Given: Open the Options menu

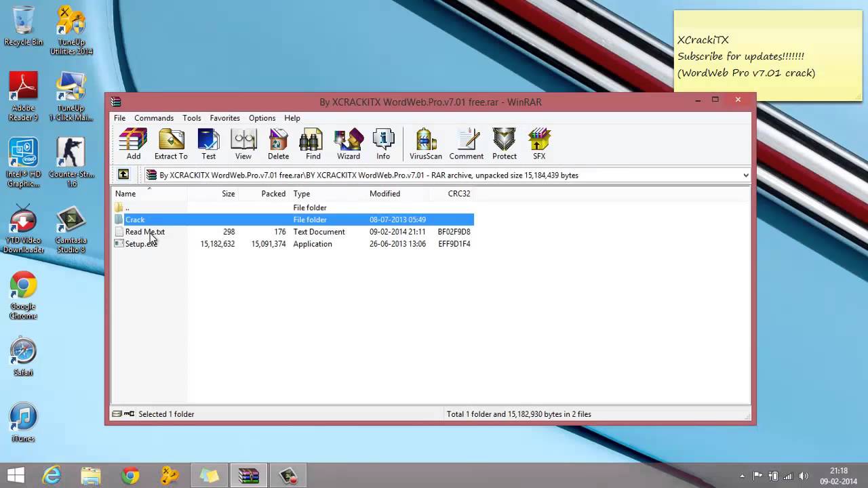Looking at the screenshot, I should pyautogui.click(x=262, y=118).
